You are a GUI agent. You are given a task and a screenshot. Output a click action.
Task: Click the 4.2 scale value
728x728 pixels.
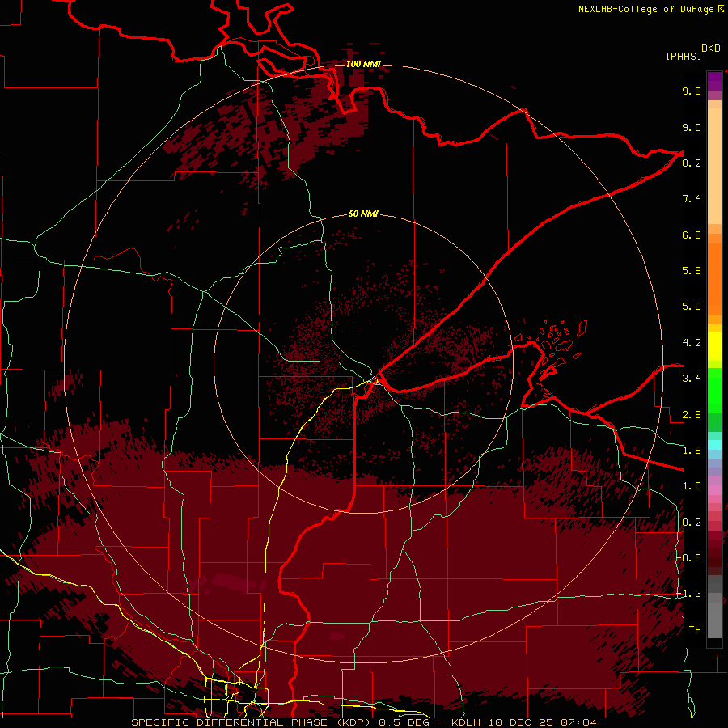click(x=692, y=343)
